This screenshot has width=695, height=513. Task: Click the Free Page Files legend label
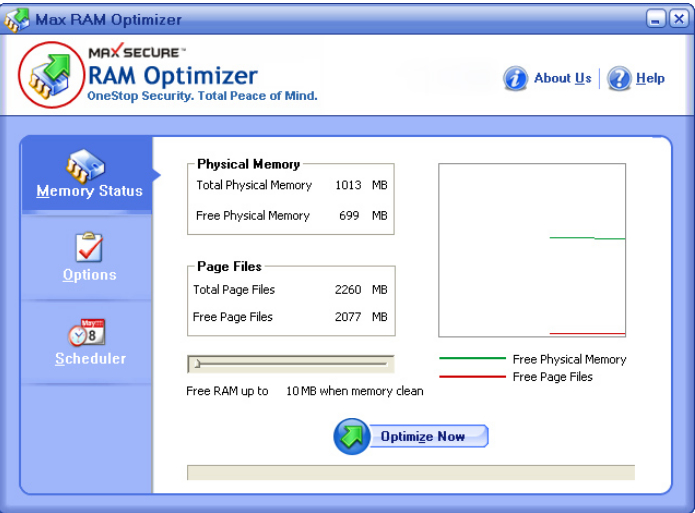point(553,376)
